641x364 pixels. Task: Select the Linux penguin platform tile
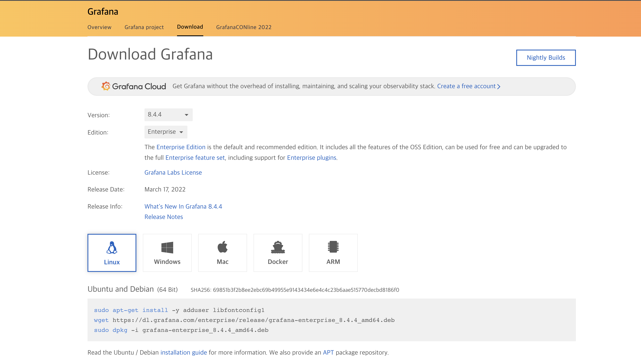(x=112, y=253)
